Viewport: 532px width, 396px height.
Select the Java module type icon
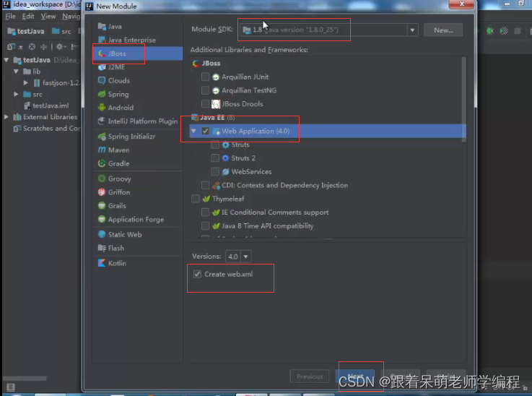pos(102,26)
